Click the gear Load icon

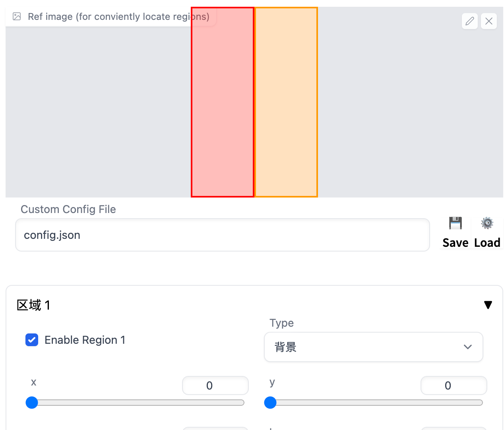487,223
